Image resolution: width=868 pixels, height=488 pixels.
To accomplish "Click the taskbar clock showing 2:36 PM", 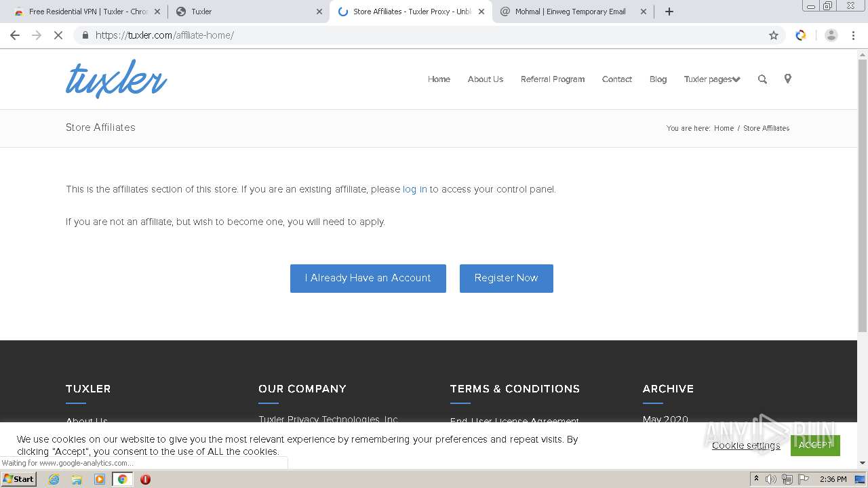I will click(x=833, y=479).
